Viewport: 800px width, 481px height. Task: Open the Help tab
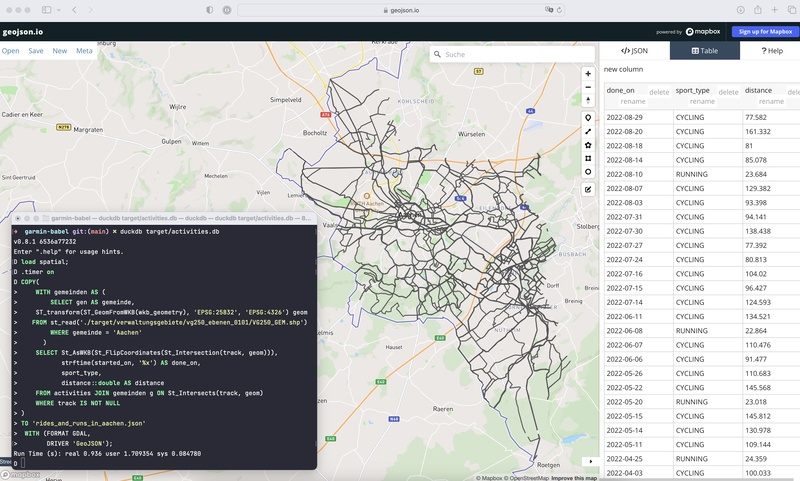point(771,50)
